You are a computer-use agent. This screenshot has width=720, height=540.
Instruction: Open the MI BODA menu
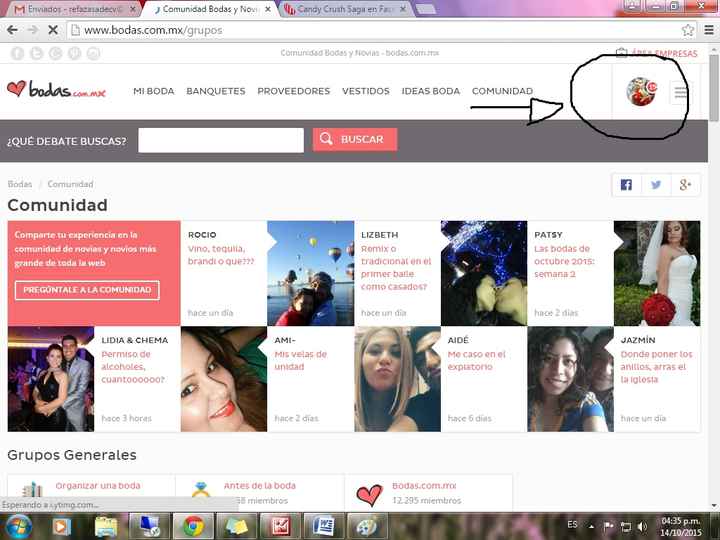pos(153,91)
